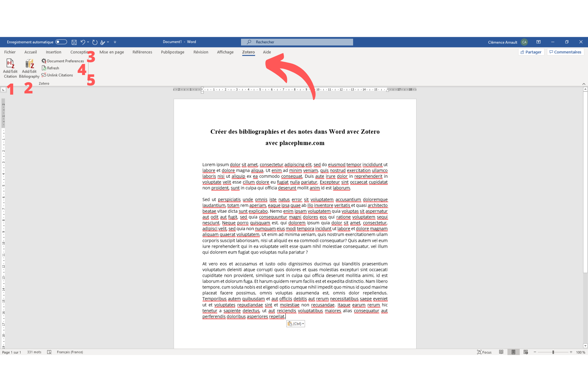Image resolution: width=588 pixels, height=392 pixels.
Task: Expand the quick access toolbar dropdown arrow
Action: [x=115, y=42]
